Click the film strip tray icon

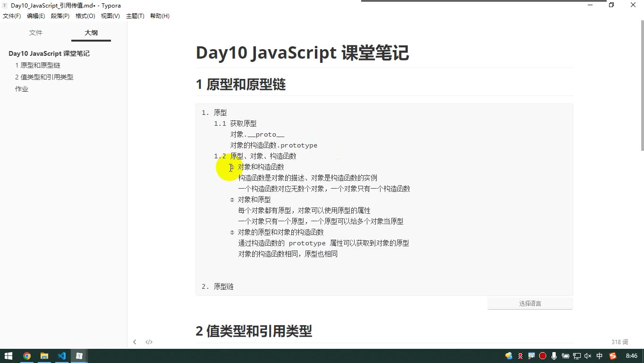(520, 356)
